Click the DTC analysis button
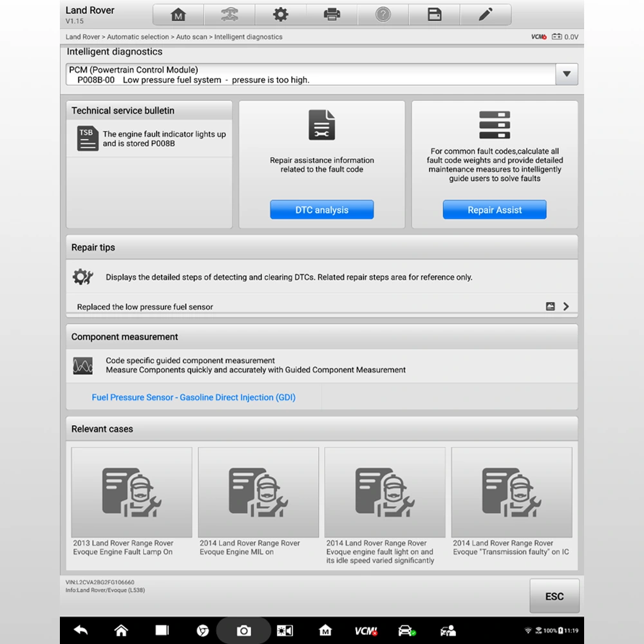644x644 pixels. [x=321, y=210]
